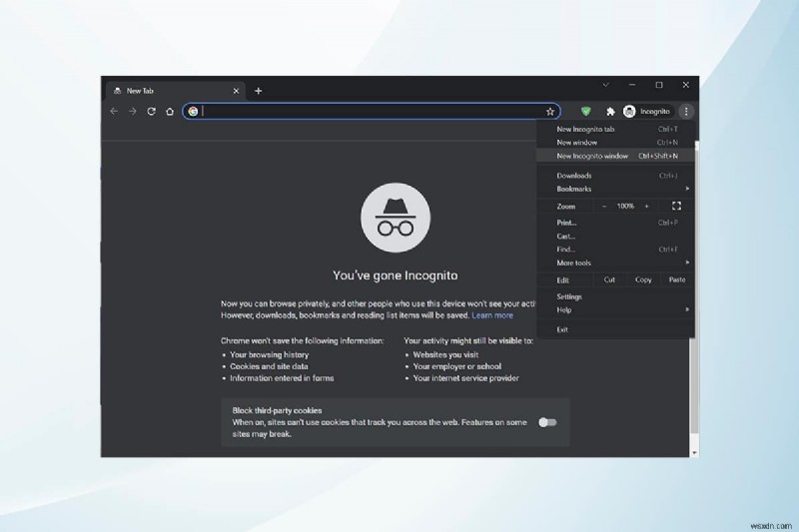
Task: Click Copy in Edit row
Action: point(643,280)
